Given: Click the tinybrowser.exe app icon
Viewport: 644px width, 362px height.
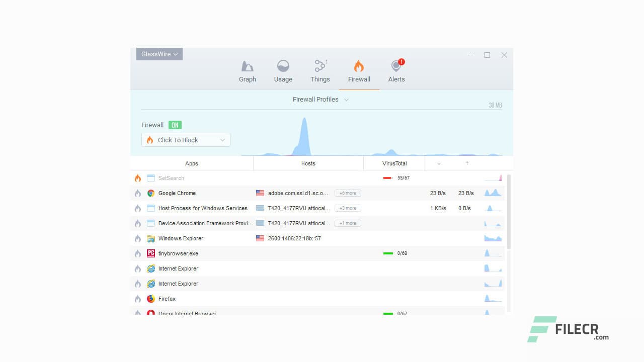Looking at the screenshot, I should 150,253.
